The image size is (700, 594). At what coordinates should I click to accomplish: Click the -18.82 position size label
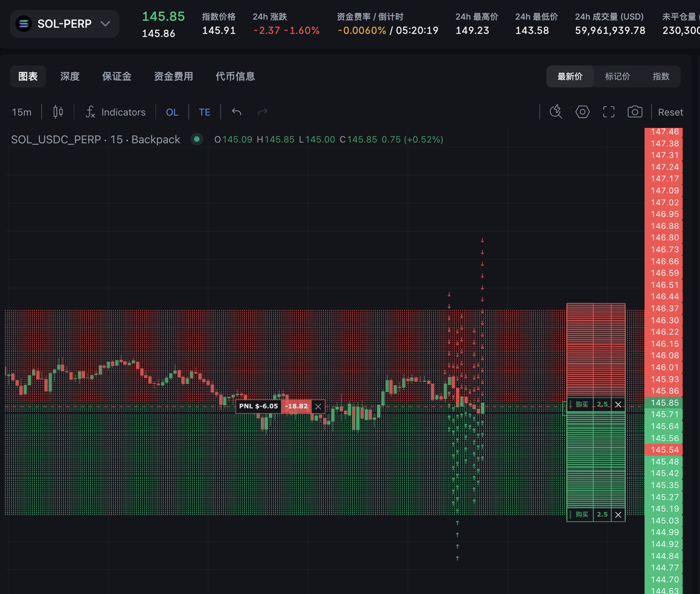point(296,406)
